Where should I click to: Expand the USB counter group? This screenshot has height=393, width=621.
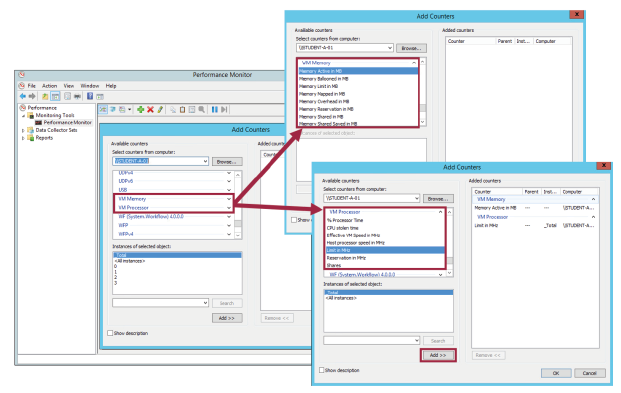(229, 190)
